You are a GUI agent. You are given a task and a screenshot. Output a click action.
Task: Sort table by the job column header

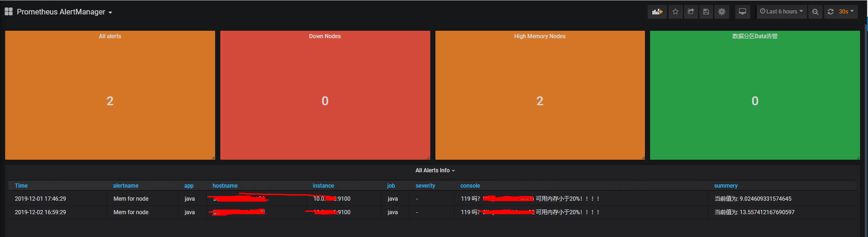pyautogui.click(x=391, y=186)
